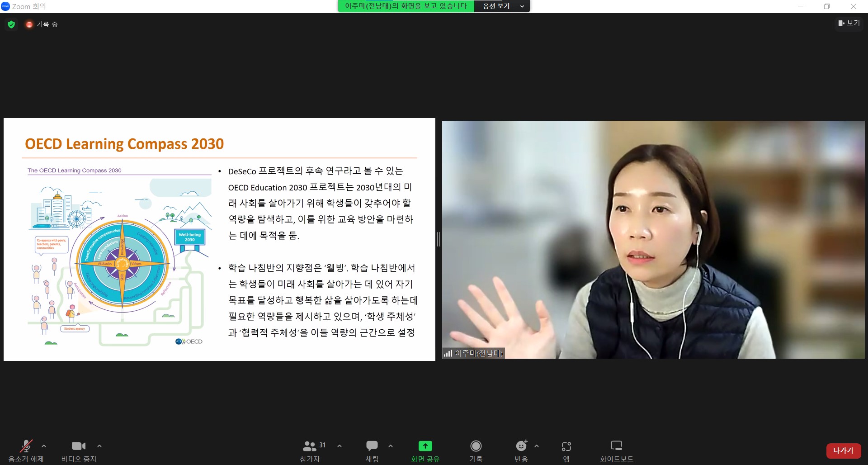Select the shared slide content area
Viewport: 868px width, 465px height.
coord(219,239)
